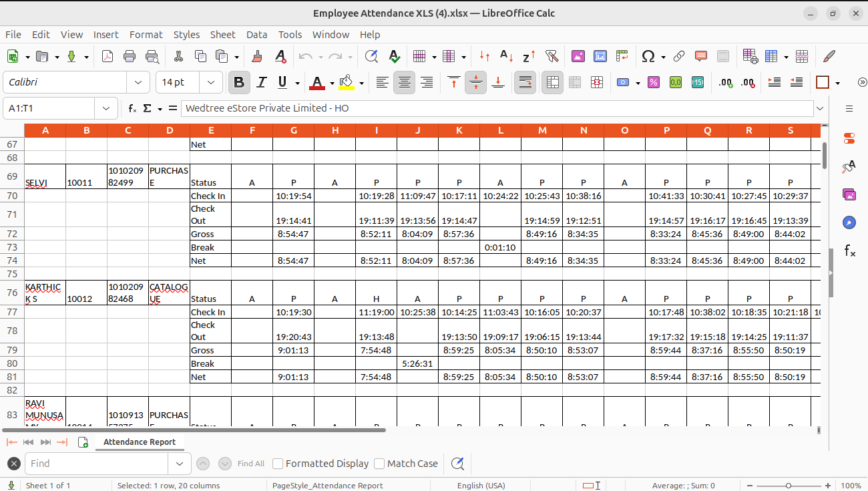Viewport: 868px width, 491px height.
Task: Insert comment icon
Action: [x=701, y=57]
